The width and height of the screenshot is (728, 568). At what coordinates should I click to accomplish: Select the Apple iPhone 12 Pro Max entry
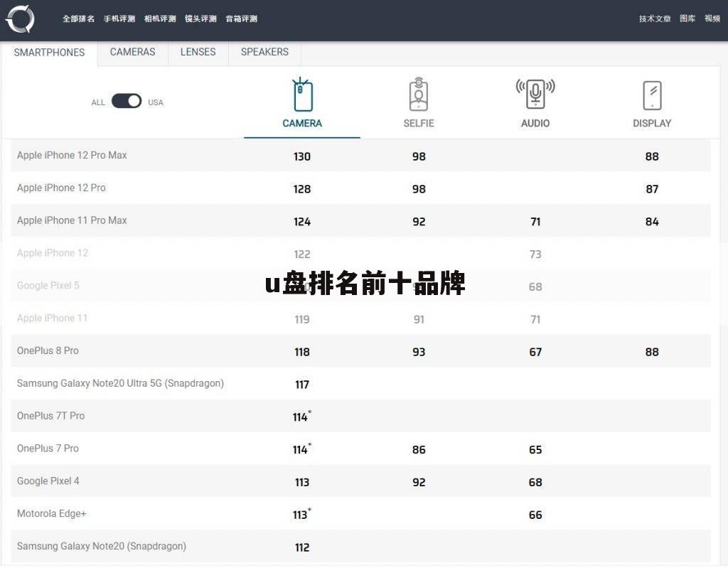click(72, 155)
